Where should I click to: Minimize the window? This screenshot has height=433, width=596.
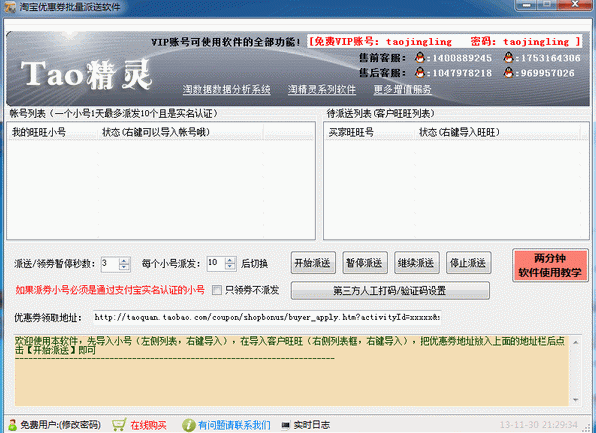[526, 5]
